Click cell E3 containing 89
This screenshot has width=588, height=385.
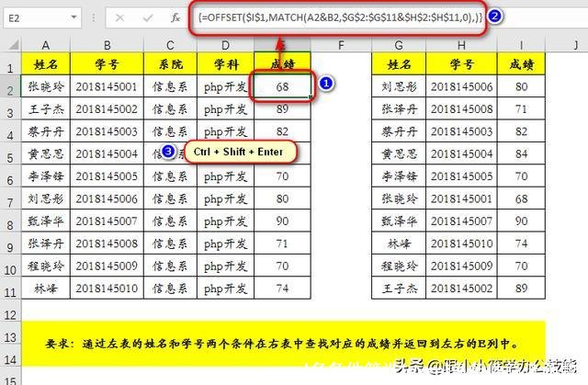coord(282,108)
